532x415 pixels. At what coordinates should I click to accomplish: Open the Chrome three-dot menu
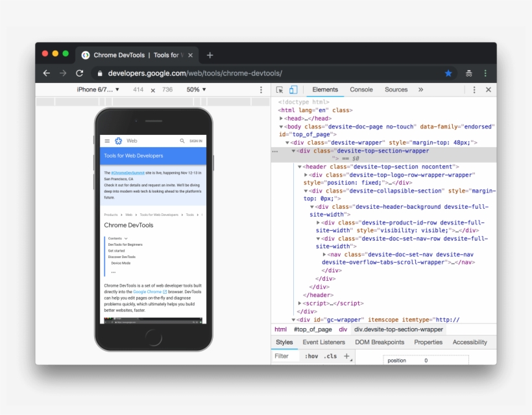(485, 73)
